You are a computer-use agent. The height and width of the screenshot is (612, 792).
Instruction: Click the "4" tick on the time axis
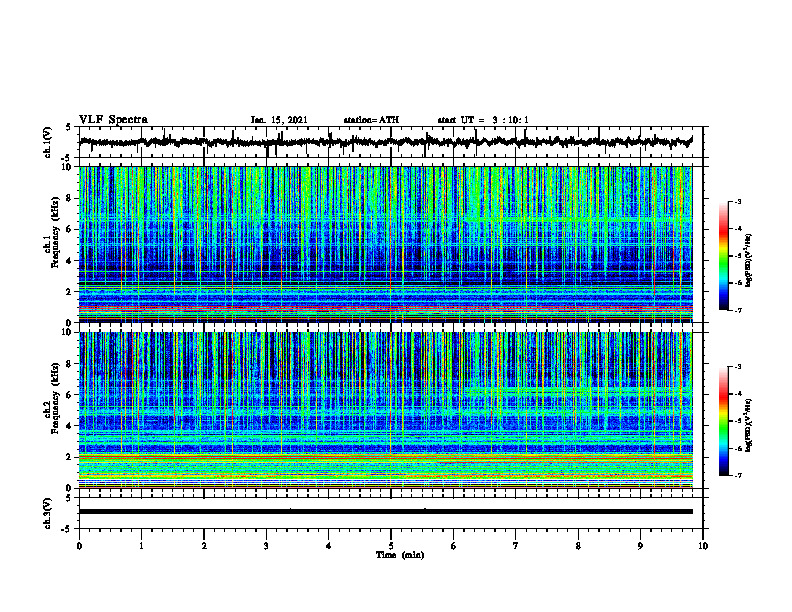tap(329, 546)
